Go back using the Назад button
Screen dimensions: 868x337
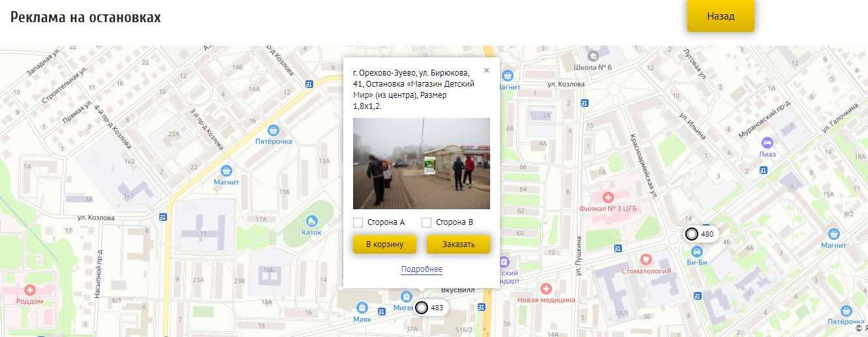pyautogui.click(x=721, y=16)
